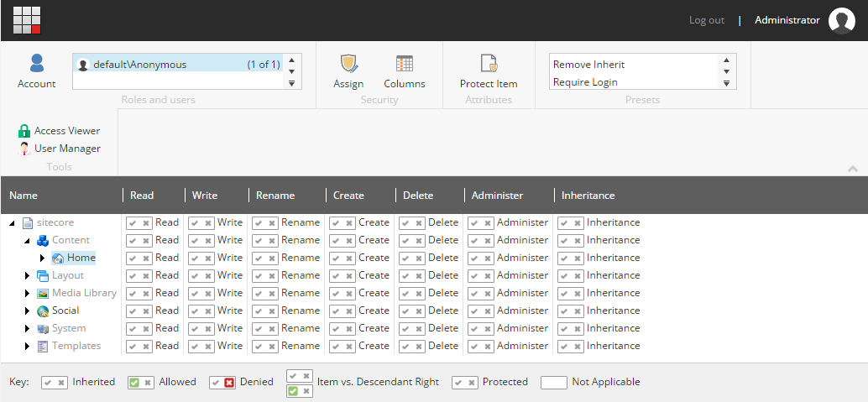The image size is (868, 402).
Task: Expand the Templates tree node
Action: point(27,347)
